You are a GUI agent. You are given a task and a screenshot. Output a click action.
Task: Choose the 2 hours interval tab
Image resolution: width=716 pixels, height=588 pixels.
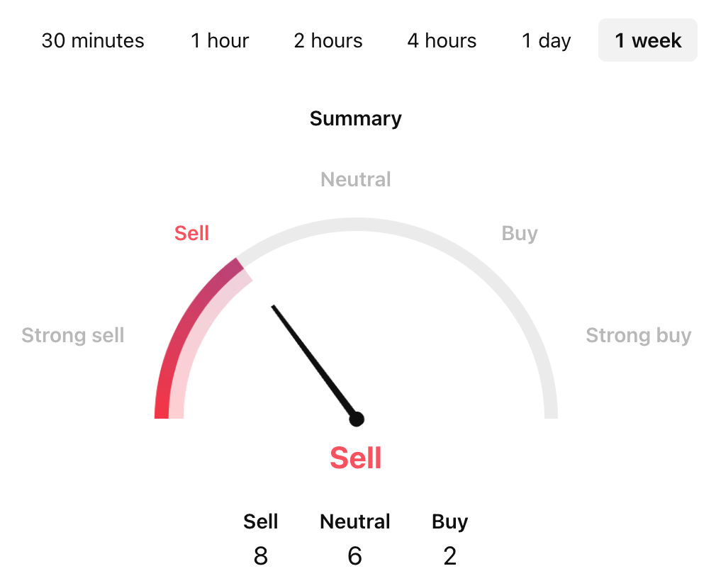pos(328,40)
